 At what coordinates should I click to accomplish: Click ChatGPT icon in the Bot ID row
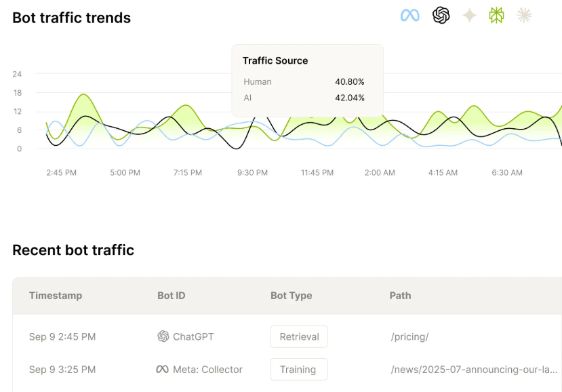click(163, 336)
